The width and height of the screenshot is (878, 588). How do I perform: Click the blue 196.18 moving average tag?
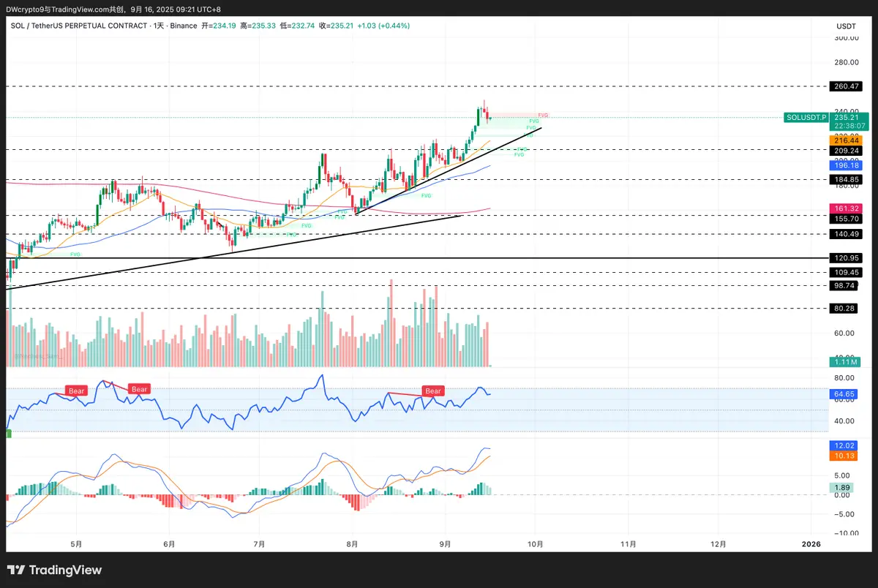(847, 166)
